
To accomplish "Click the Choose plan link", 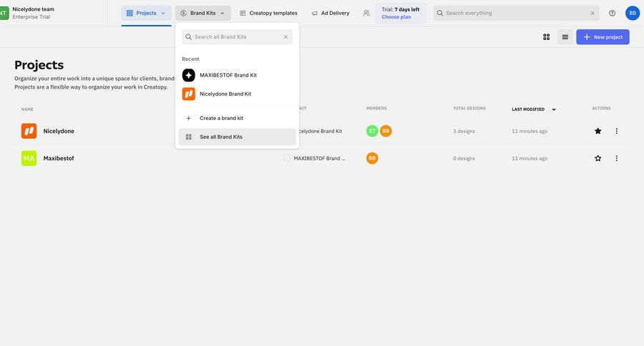I will [396, 17].
